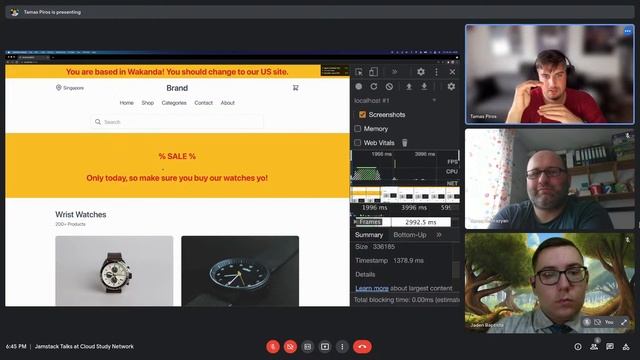Click the Tamas Piros video tile
Screen dimensions: 640x360
[x=549, y=74]
